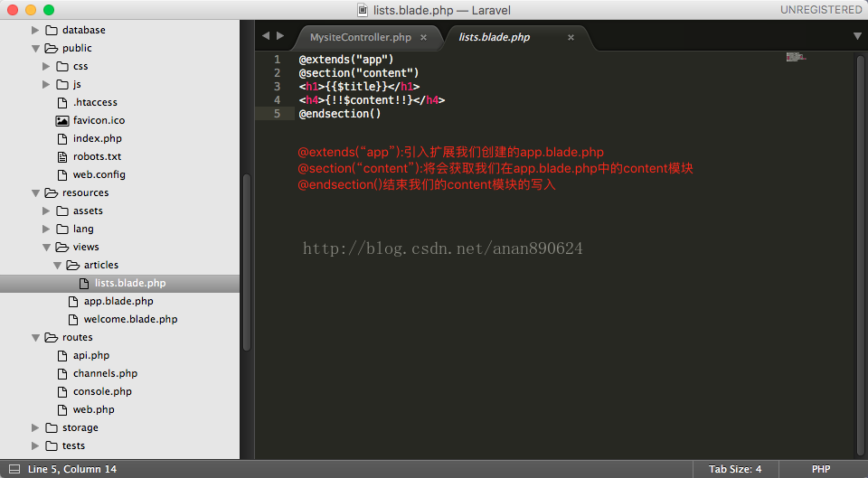The width and height of the screenshot is (868, 478).
Task: Go to next tab with right arrow
Action: 280,36
